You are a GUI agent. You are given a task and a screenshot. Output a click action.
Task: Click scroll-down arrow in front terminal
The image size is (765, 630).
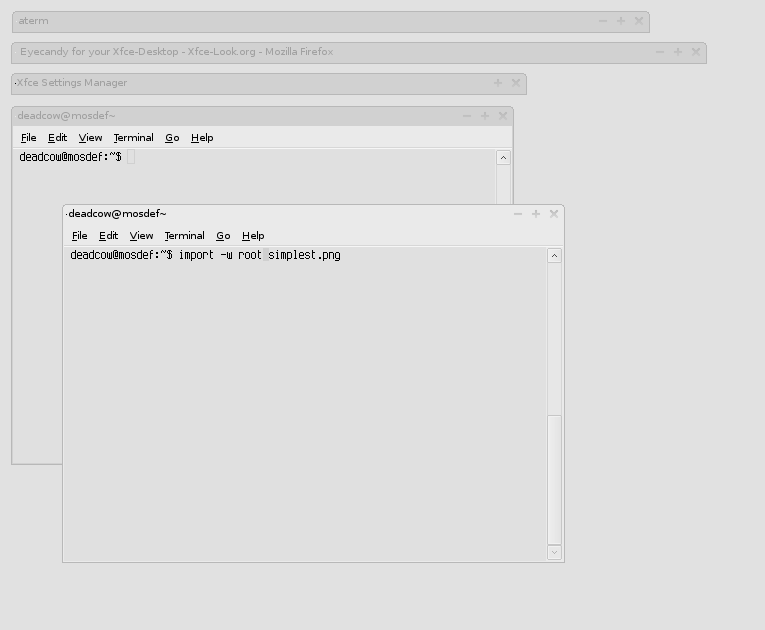[x=554, y=552]
